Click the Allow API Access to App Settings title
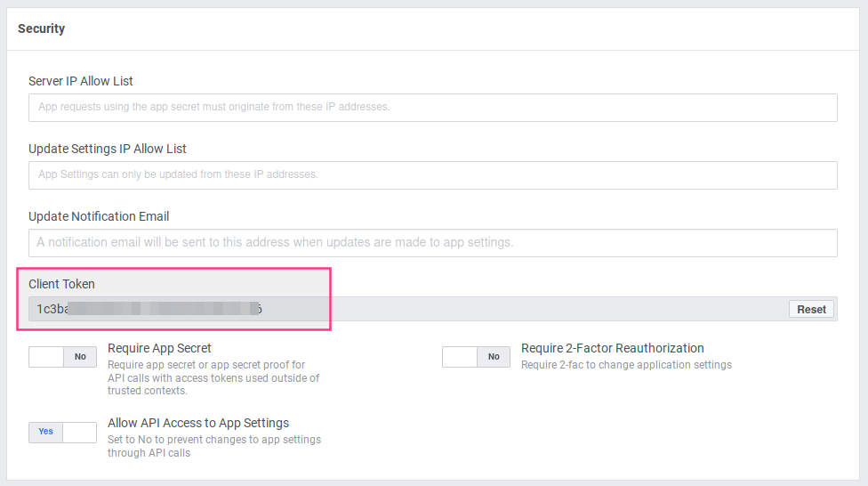868x486 pixels. coord(198,423)
